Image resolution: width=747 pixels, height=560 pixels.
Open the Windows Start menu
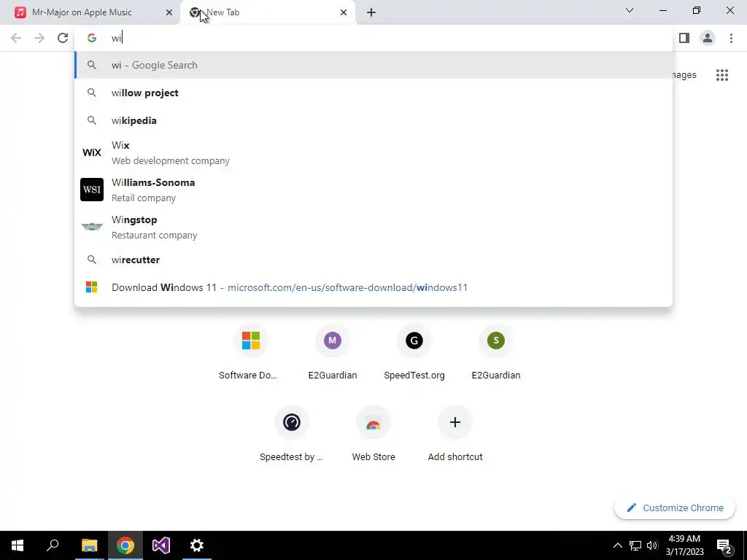pos(18,545)
